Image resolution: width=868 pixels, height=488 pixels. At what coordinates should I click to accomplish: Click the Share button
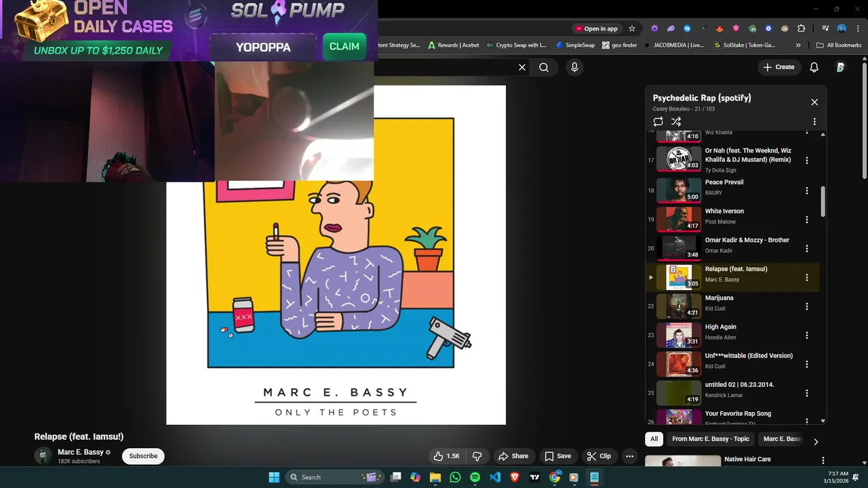pyautogui.click(x=513, y=456)
